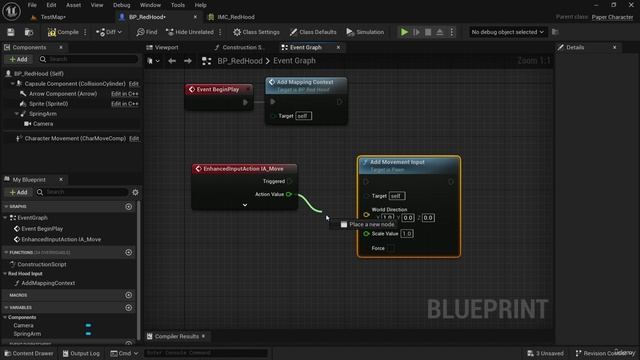640x360 pixels.
Task: Start Simulation mode
Action: pyautogui.click(x=365, y=32)
